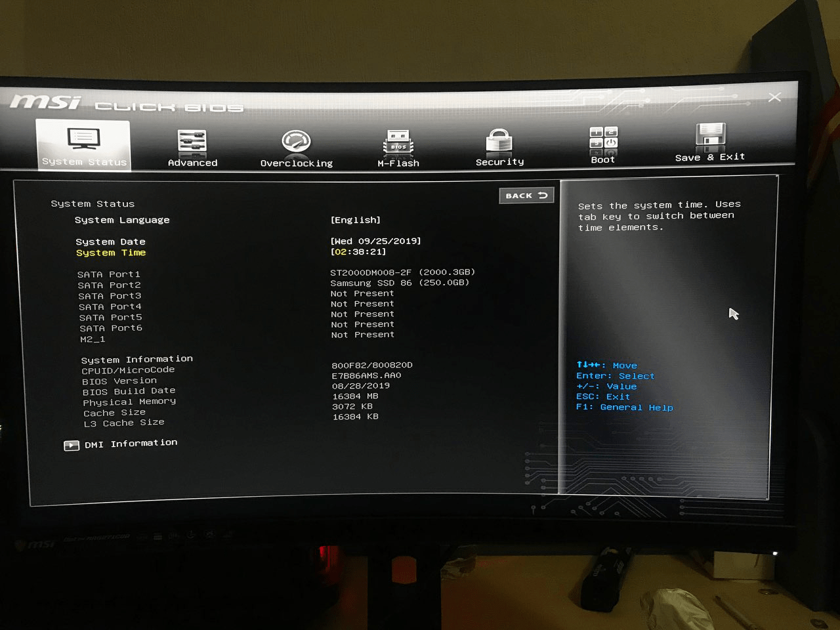The image size is (840, 630).
Task: Click the SATA Port4 row label
Action: 110,306
